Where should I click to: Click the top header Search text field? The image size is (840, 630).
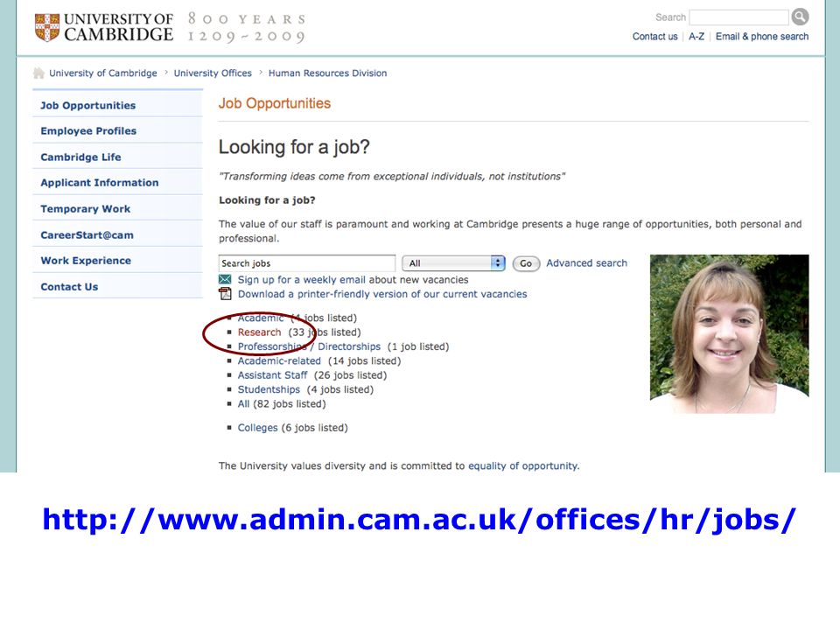[738, 17]
